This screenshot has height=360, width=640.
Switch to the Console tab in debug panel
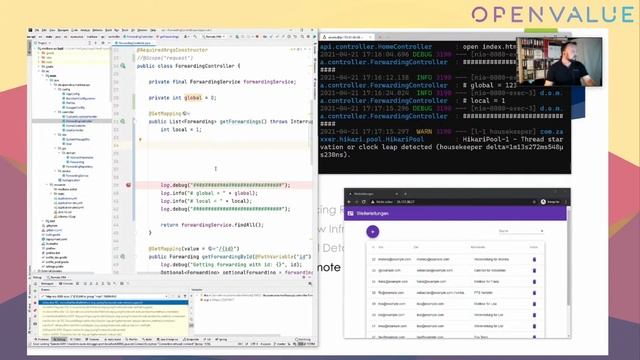click(x=67, y=284)
